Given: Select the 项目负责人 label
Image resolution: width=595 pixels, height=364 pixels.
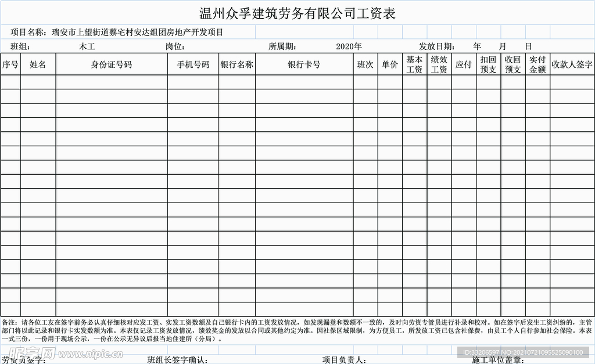Looking at the screenshot, I should (344, 359).
